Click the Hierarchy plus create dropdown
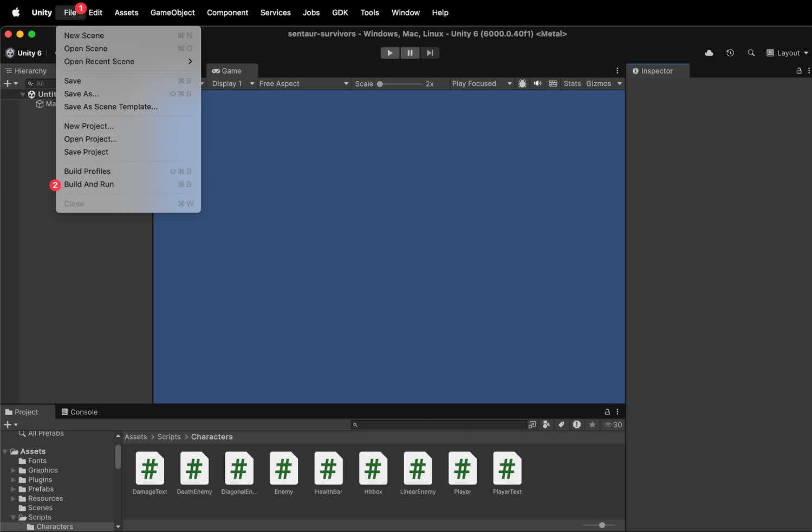Screen dimensions: 812x532 [11, 83]
